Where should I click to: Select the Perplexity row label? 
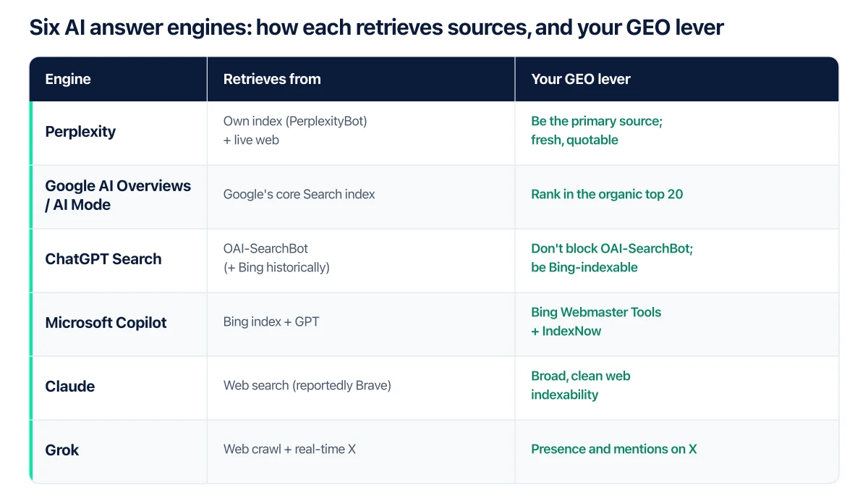coord(80,132)
